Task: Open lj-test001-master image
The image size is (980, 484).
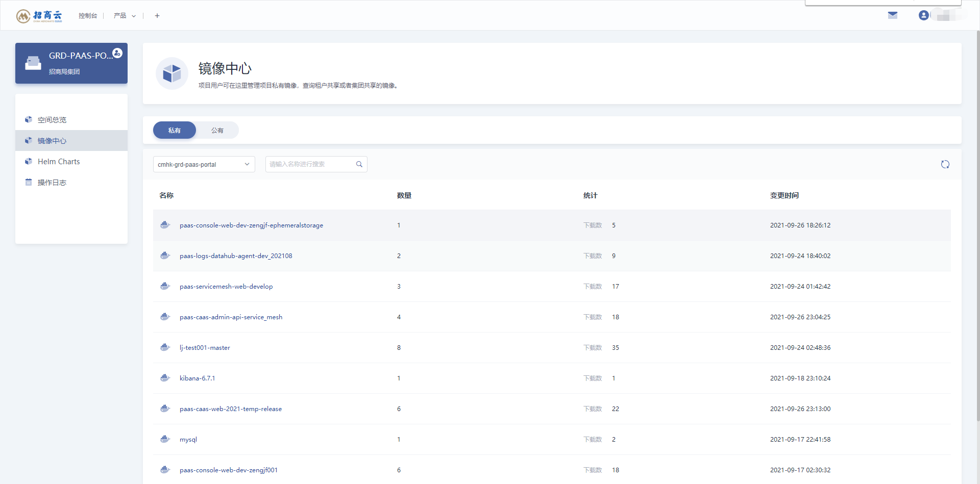Action: (205, 347)
